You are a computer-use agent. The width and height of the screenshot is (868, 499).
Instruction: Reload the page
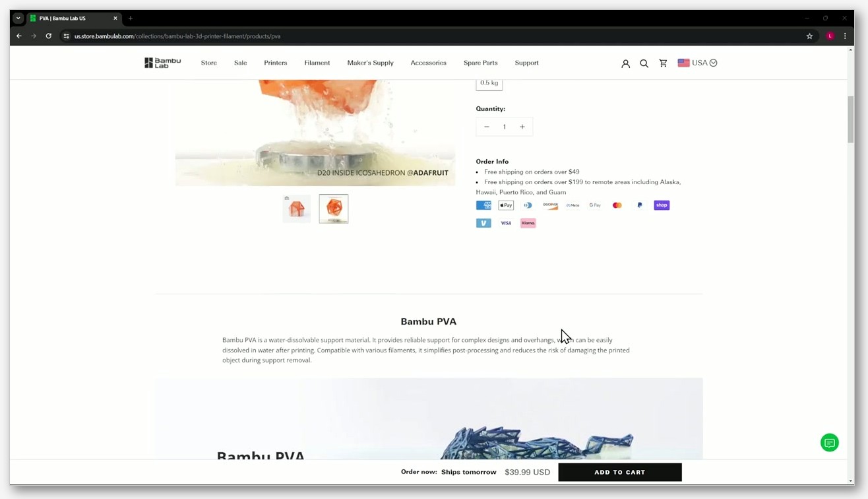click(49, 36)
